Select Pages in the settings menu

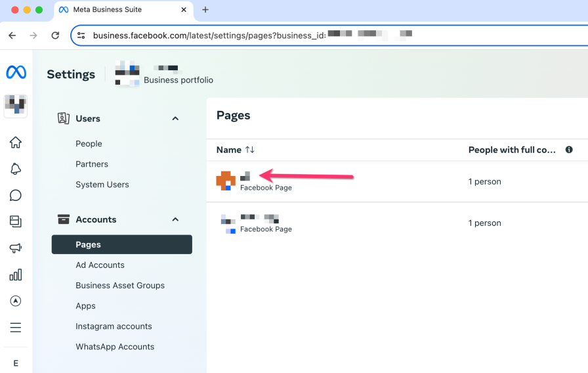[x=121, y=244]
